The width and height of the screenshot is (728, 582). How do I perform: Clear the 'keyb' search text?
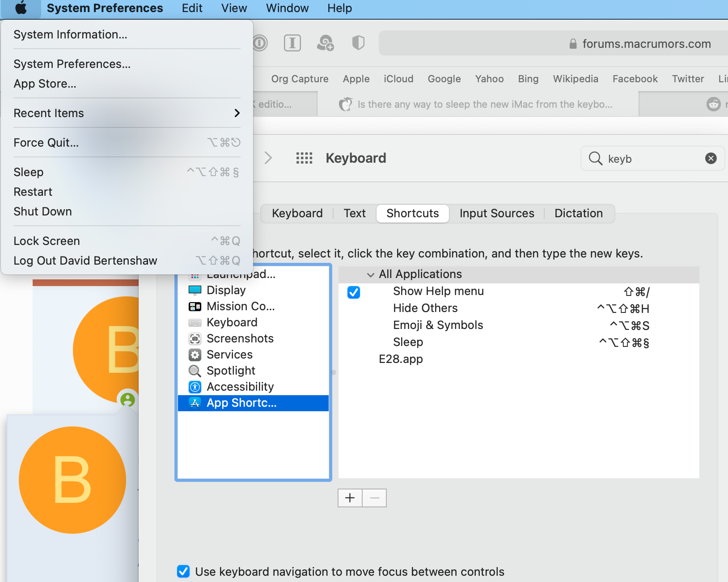[711, 158]
